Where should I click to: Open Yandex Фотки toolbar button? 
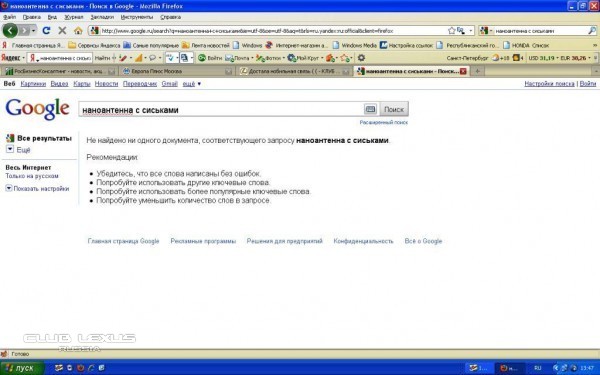click(269, 58)
